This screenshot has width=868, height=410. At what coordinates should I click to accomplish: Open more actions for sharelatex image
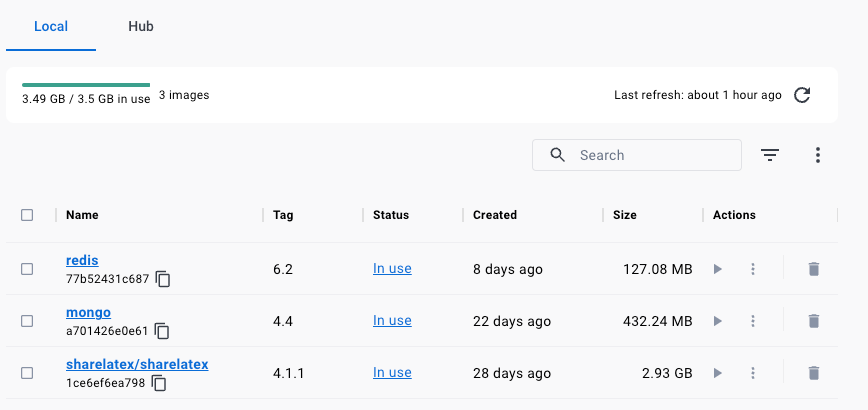click(753, 373)
